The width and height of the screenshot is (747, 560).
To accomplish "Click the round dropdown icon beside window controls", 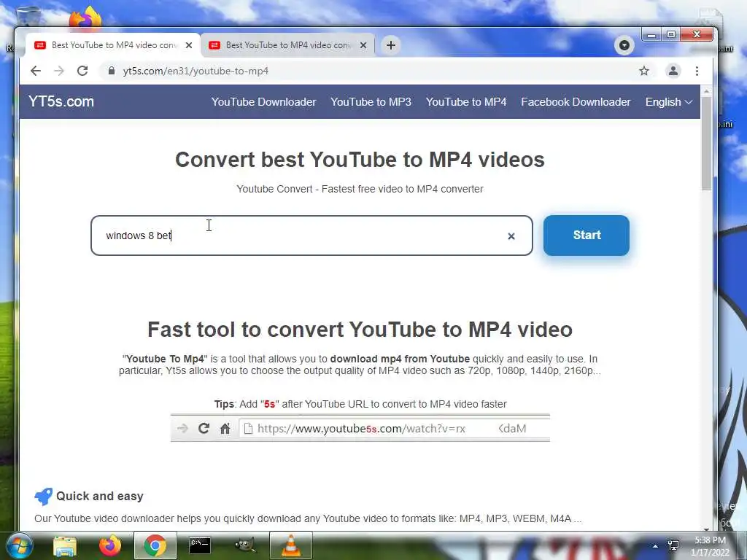I will point(624,46).
